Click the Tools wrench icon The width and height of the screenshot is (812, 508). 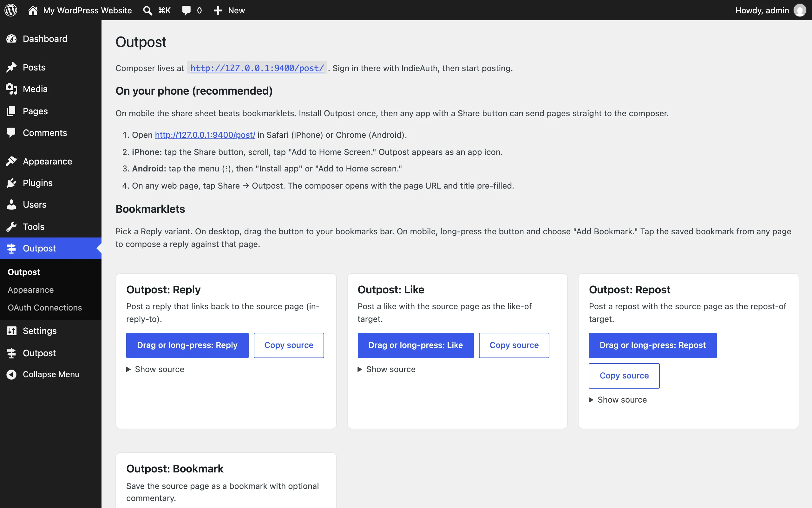[11, 227]
